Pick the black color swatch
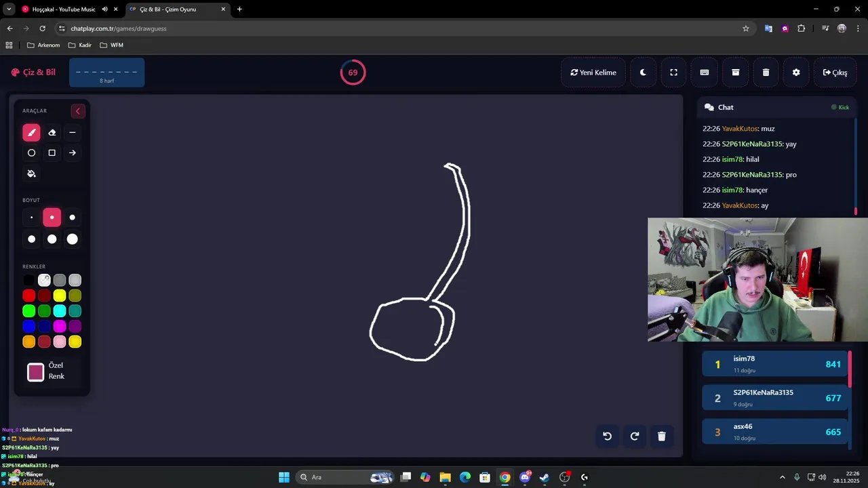 point(28,280)
